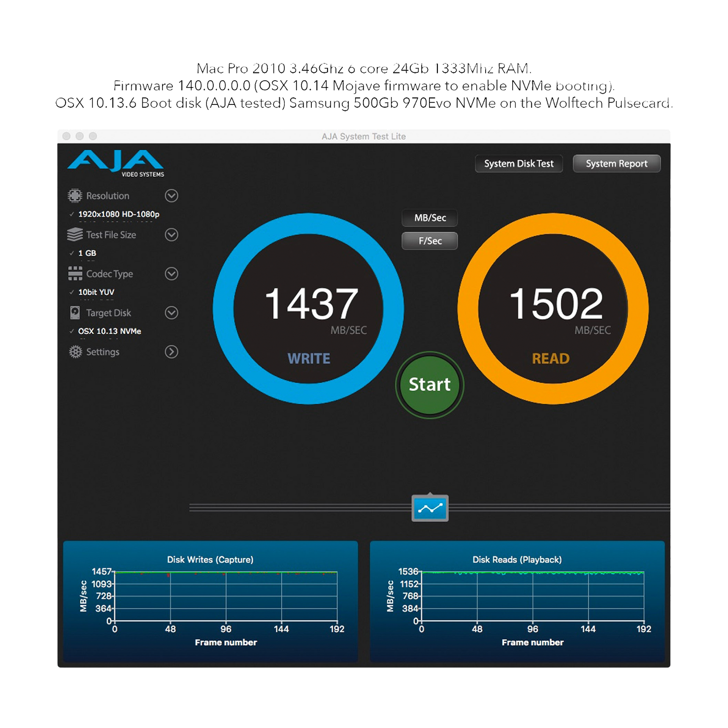Viewport: 728px width, 728px height.
Task: Click the window zoom button
Action: click(x=93, y=136)
